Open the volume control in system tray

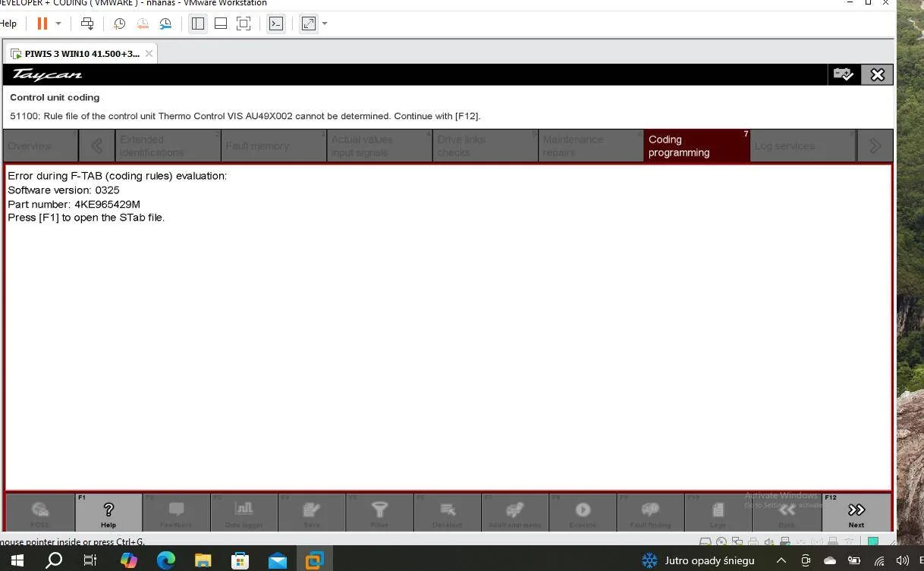click(903, 560)
